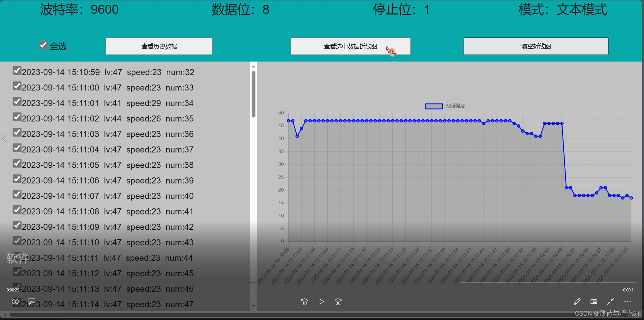Open the cast to device icon

[32, 302]
